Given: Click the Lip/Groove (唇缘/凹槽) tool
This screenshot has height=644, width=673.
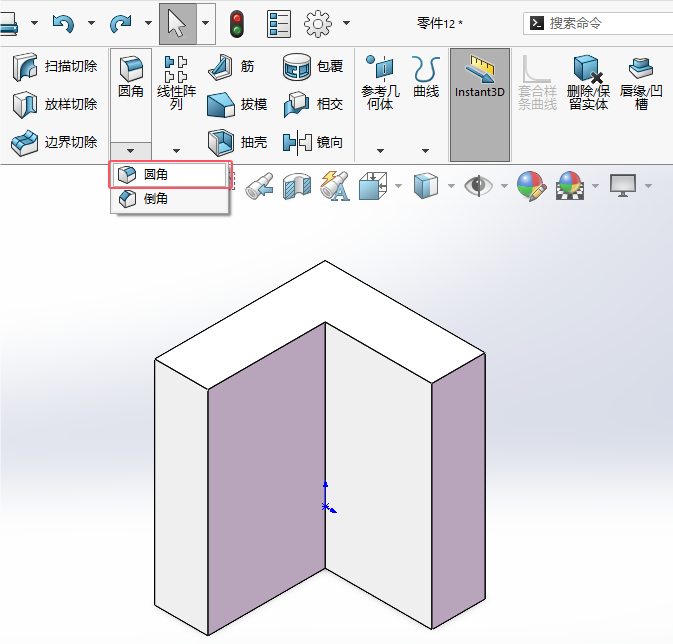Looking at the screenshot, I should (x=641, y=82).
